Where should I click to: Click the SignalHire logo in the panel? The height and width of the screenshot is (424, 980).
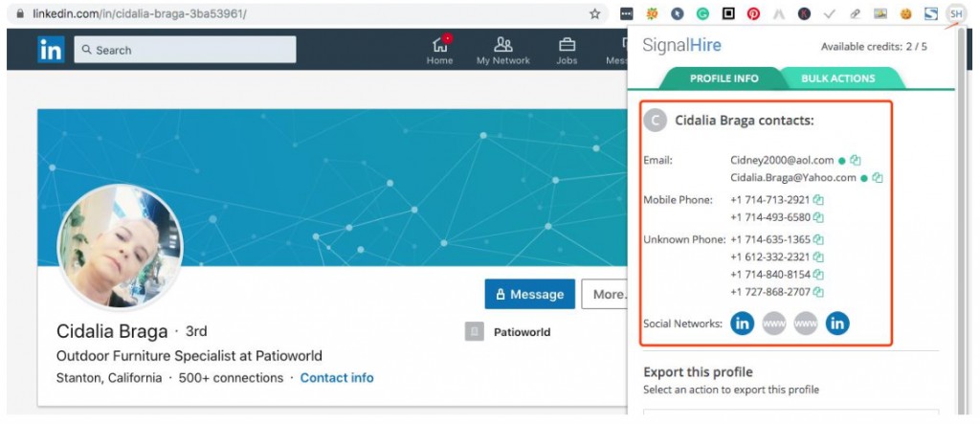681,46
